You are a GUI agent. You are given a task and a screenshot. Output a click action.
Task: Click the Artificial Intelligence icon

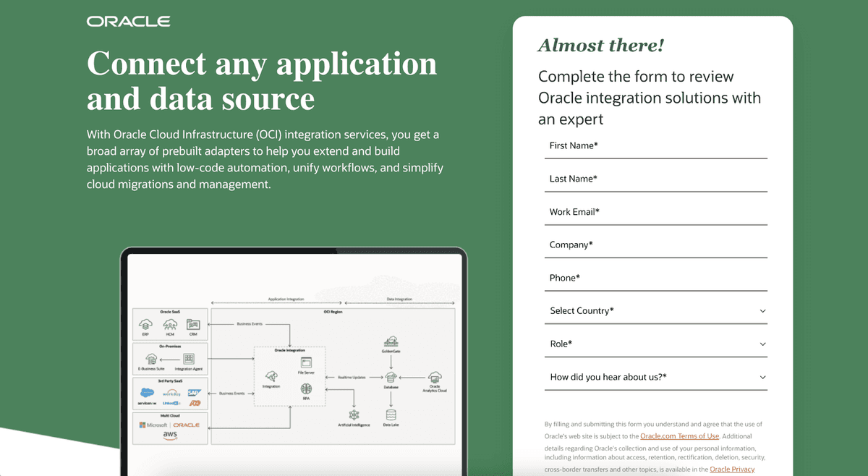tap(354, 415)
